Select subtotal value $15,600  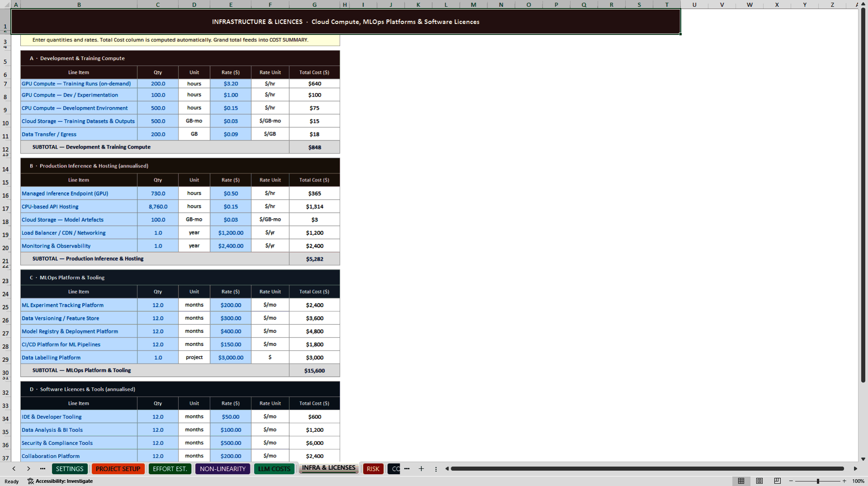coord(314,370)
